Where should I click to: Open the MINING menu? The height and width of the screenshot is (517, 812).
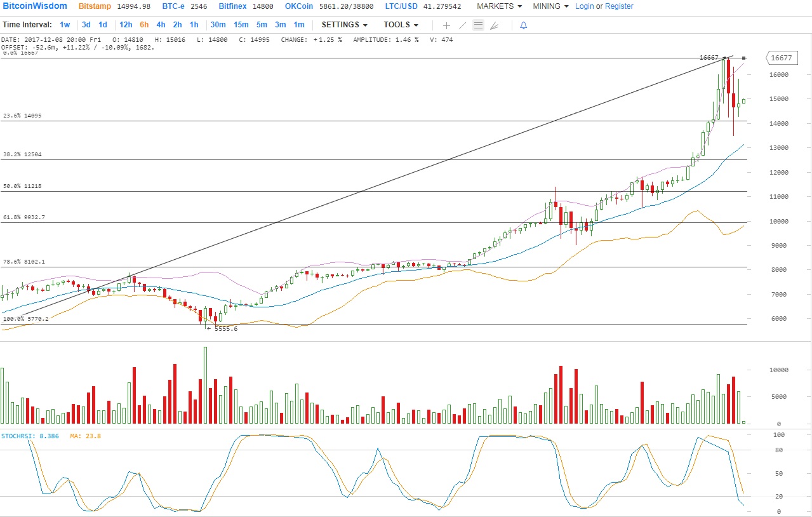pos(550,6)
